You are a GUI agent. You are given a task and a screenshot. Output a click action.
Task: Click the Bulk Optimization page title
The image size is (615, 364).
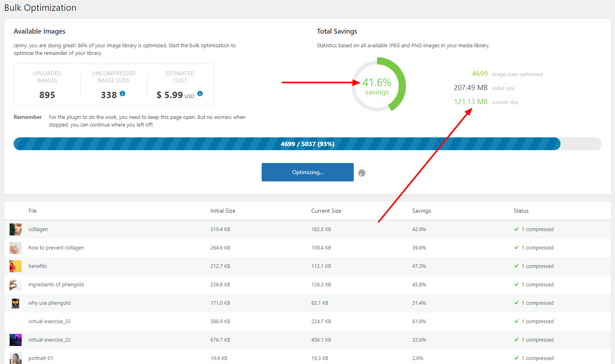point(40,8)
